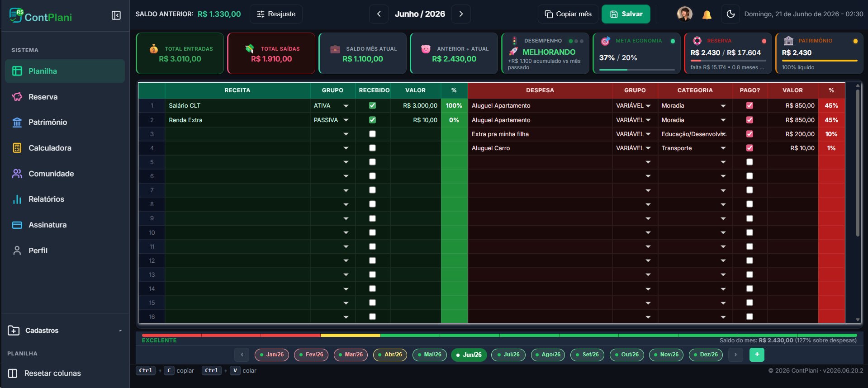Click the briefcase icon in Saldo Mês Atual
This screenshot has width=868, height=388.
pos(335,49)
